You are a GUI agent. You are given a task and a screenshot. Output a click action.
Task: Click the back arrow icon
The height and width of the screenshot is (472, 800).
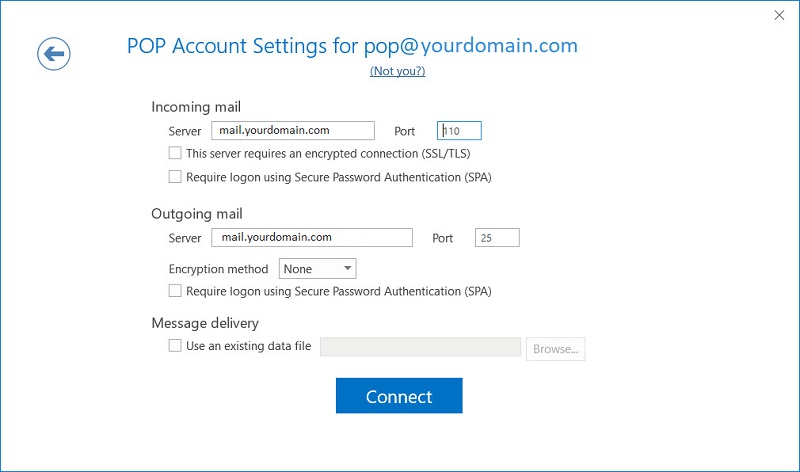coord(54,53)
